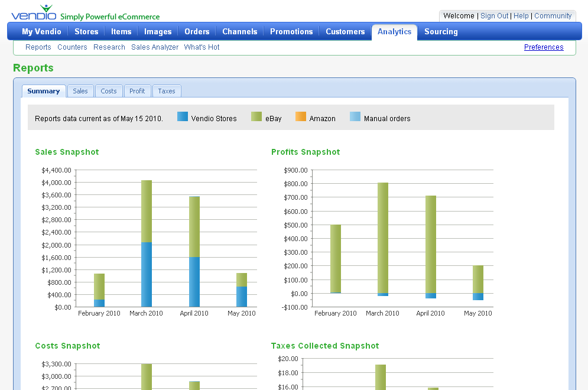Open the Sales tab in Reports
This screenshot has height=390, width=588.
pyautogui.click(x=80, y=91)
